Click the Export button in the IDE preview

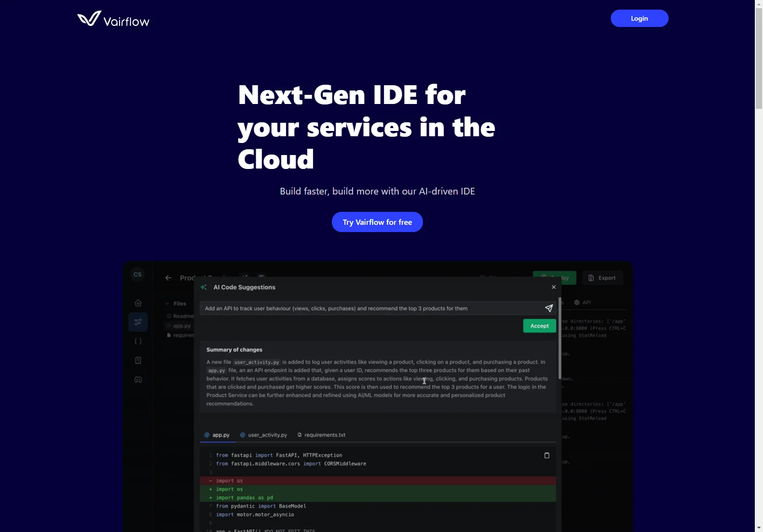tap(603, 278)
